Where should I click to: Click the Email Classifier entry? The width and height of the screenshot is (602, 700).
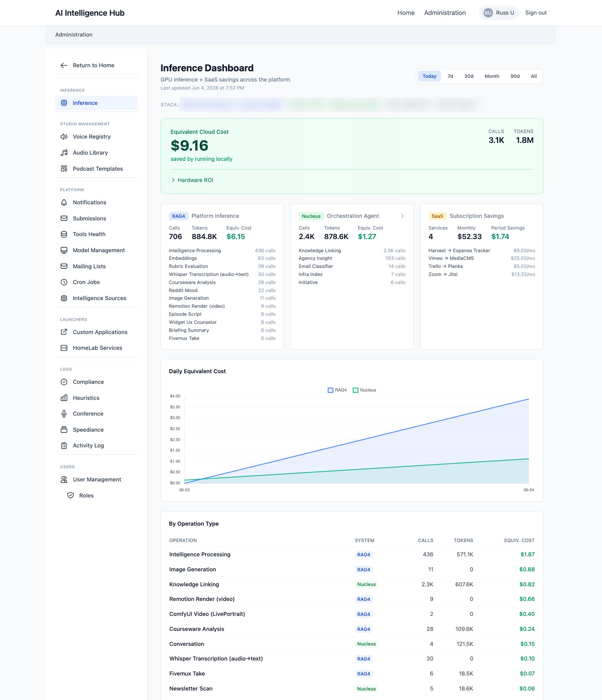[x=352, y=266]
